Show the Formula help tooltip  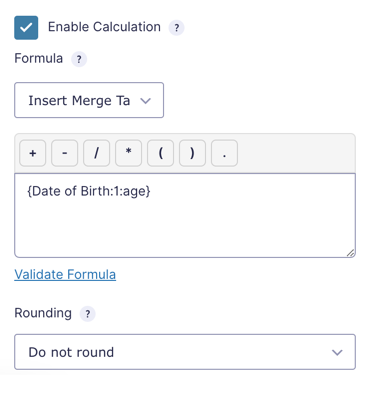79,59
